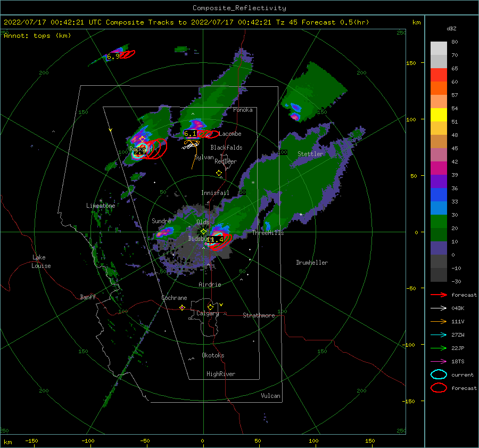Click the yellow diamond marker near Cochrane
The width and height of the screenshot is (479, 448).
point(182,307)
